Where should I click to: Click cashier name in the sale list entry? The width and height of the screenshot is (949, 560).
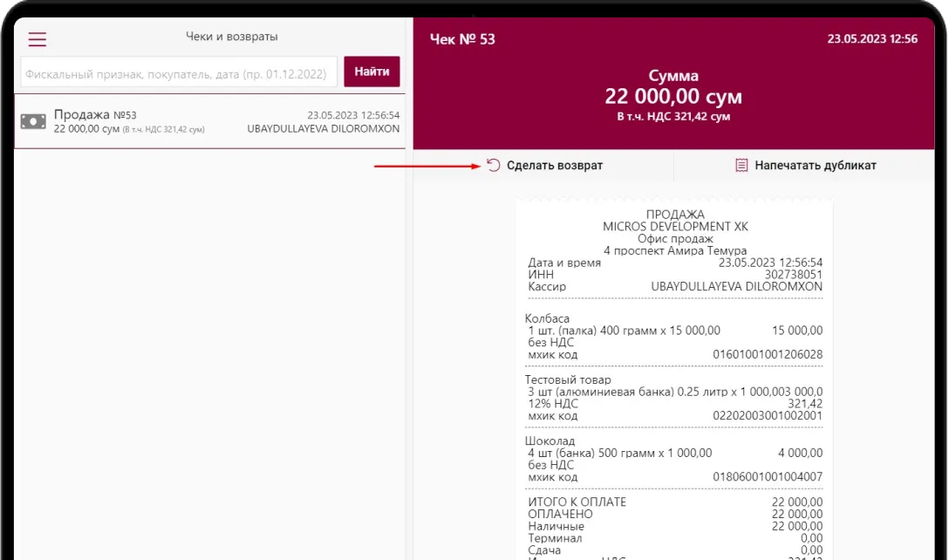click(x=324, y=128)
